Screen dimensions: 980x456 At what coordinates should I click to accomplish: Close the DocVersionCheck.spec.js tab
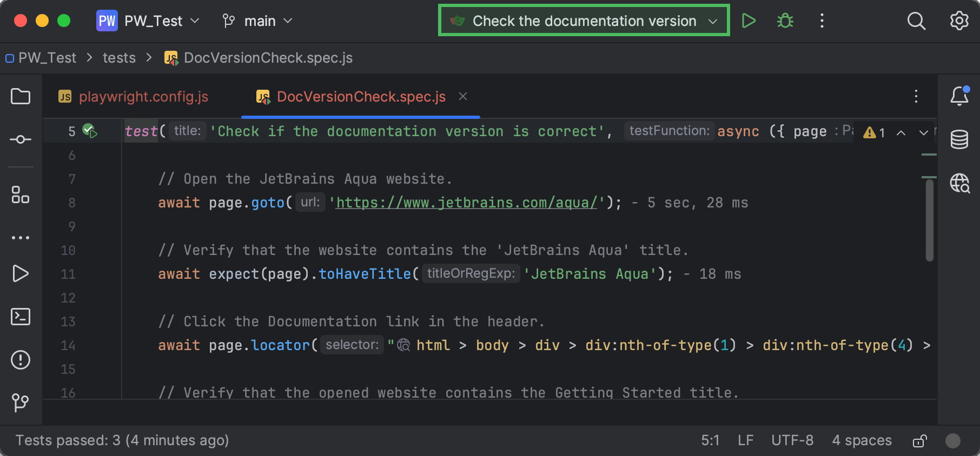(x=463, y=96)
